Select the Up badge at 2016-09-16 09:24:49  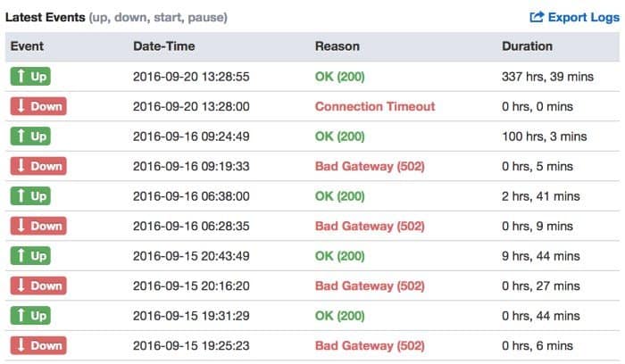(29, 136)
